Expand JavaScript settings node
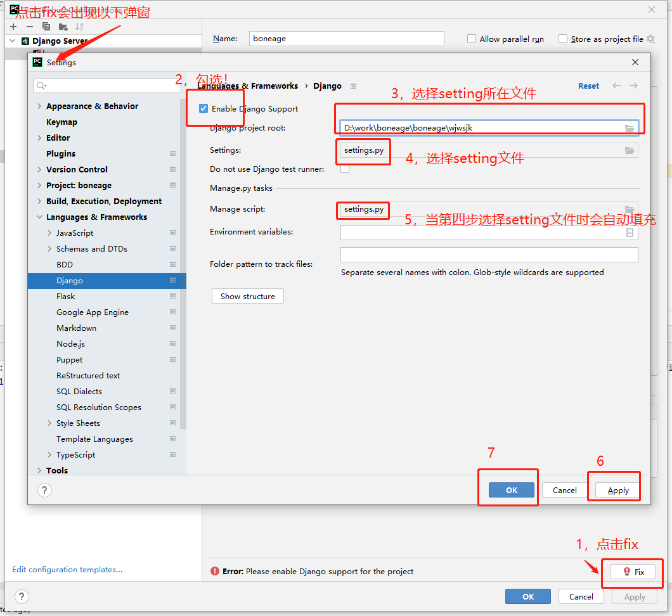This screenshot has width=672, height=616. pyautogui.click(x=49, y=233)
